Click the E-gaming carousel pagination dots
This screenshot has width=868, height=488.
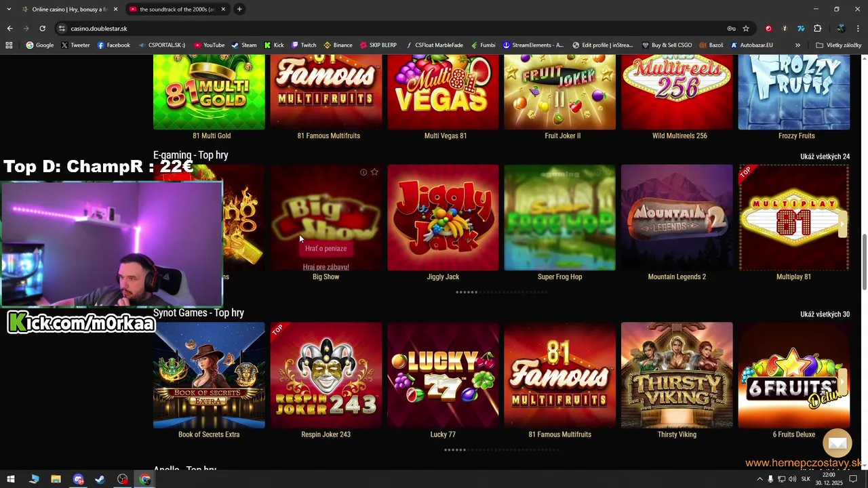click(502, 292)
